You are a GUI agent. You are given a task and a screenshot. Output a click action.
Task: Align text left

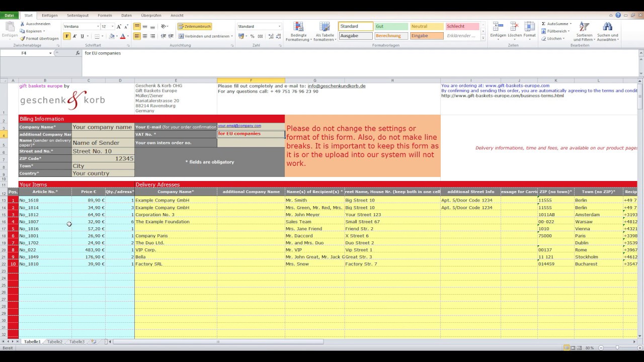pyautogui.click(x=137, y=36)
